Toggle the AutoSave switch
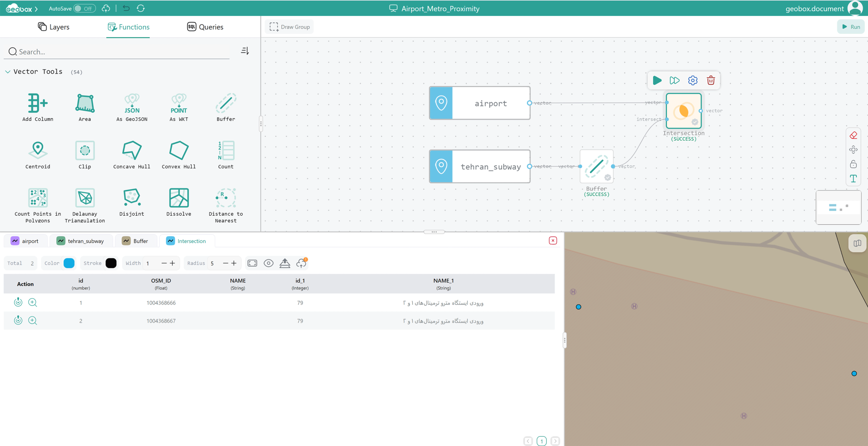Viewport: 868px width, 446px height. (85, 8)
